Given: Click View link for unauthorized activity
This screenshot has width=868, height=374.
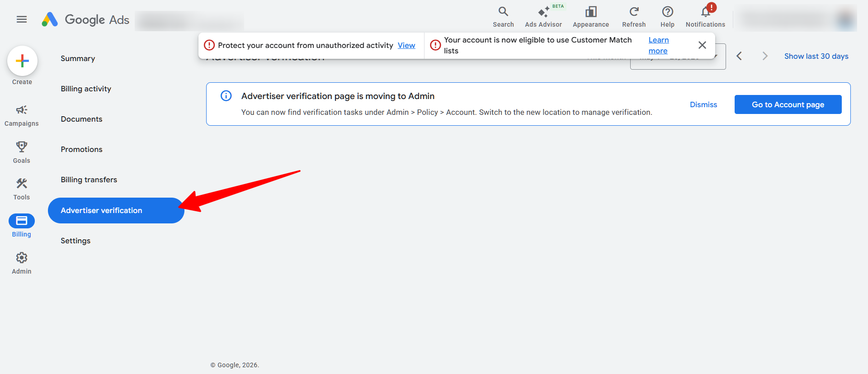Looking at the screenshot, I should 406,45.
